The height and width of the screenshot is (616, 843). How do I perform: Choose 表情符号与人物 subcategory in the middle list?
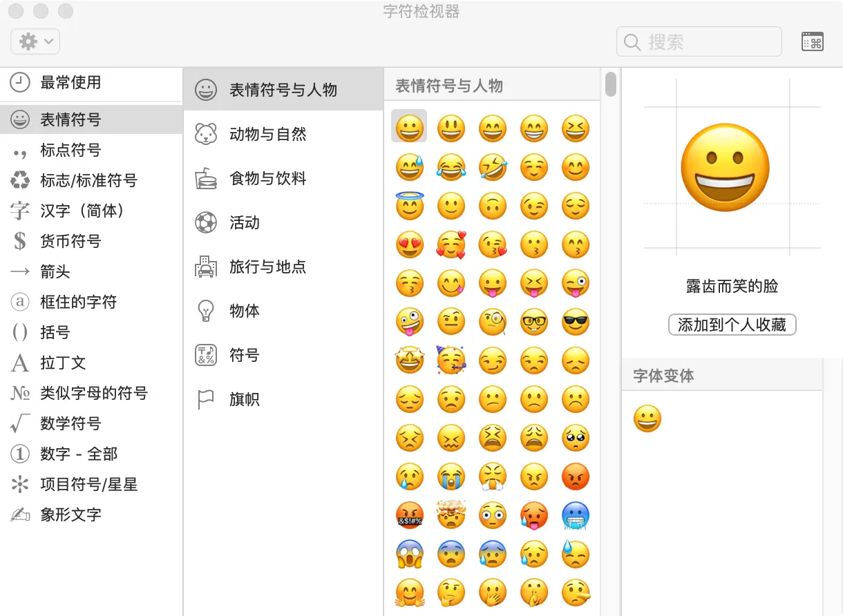[283, 90]
